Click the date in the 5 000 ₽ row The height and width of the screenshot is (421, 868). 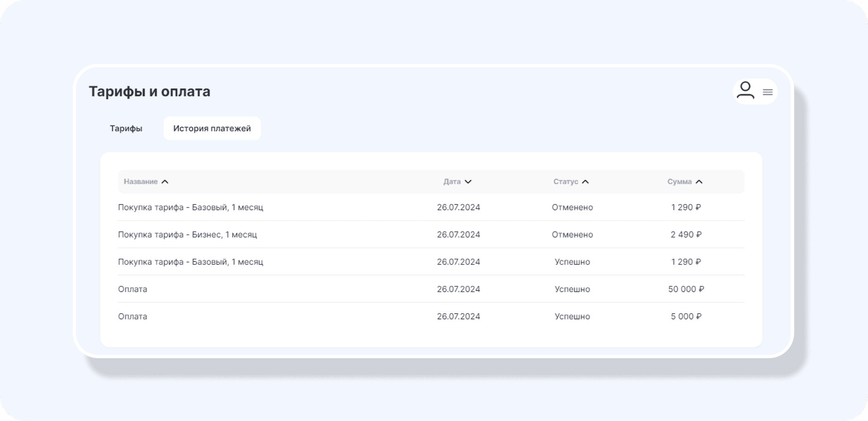pyautogui.click(x=458, y=316)
